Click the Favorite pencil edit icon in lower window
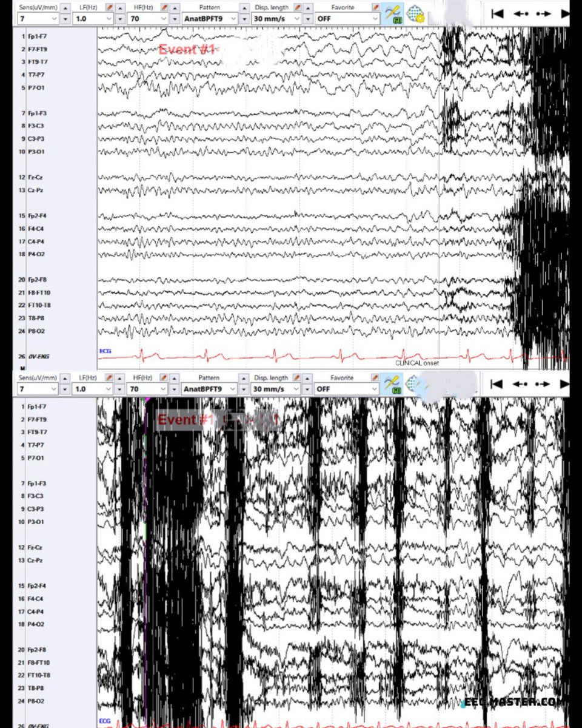Image resolution: width=582 pixels, height=728 pixels. click(375, 377)
